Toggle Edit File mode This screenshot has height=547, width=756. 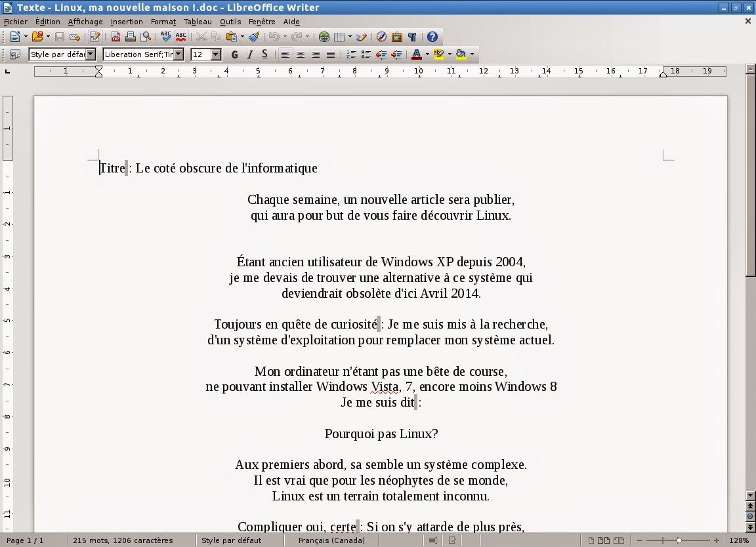[x=94, y=37]
